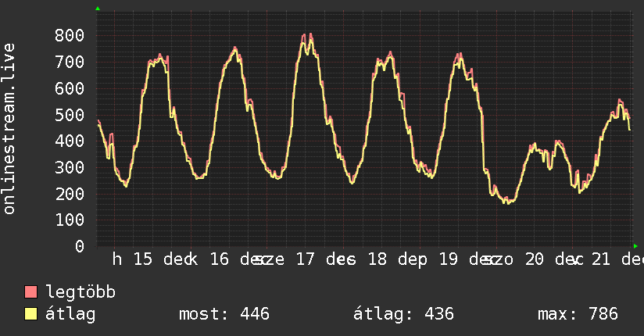
Task: Click the 100 y-axis tick label
Action: 70,220
